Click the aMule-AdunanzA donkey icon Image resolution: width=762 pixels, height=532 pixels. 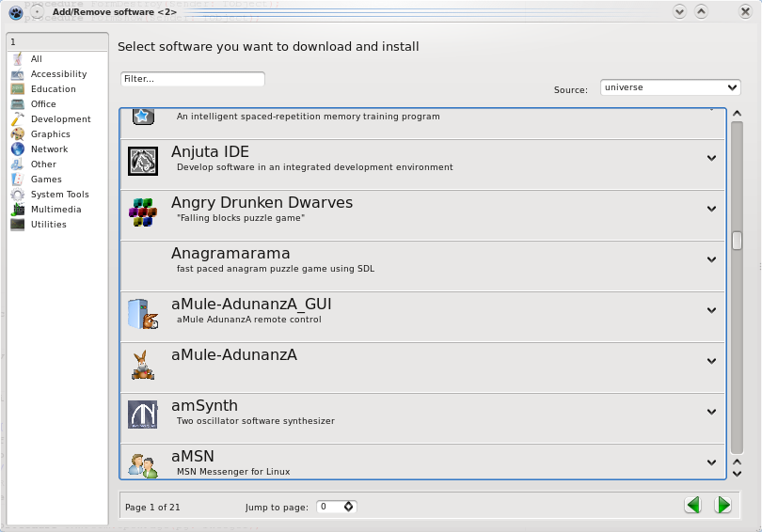(143, 365)
